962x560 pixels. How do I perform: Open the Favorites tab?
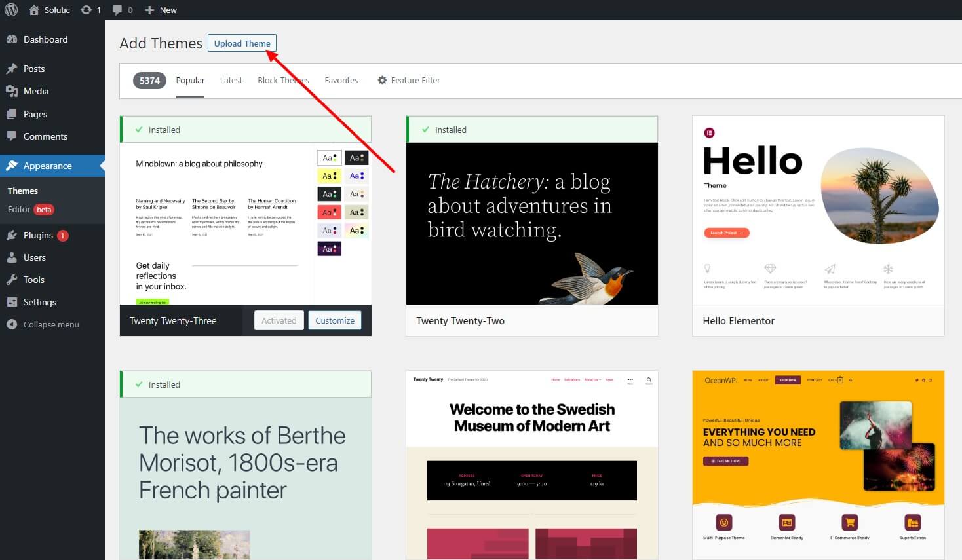coord(341,80)
